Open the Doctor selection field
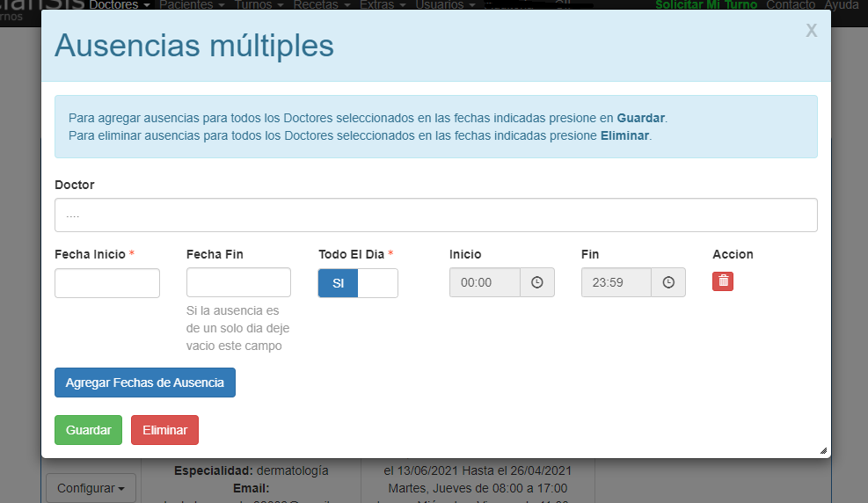This screenshot has width=868, height=503. point(435,215)
